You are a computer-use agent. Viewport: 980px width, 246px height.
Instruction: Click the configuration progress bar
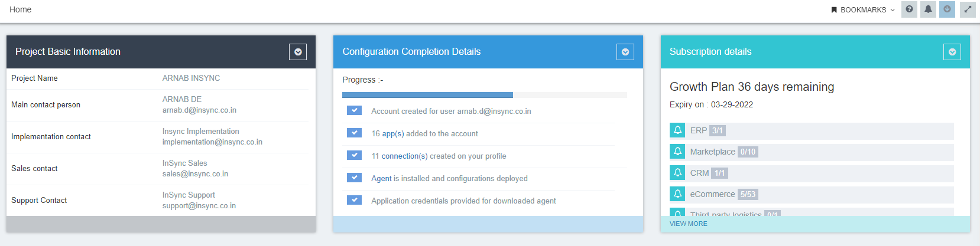tap(484, 95)
